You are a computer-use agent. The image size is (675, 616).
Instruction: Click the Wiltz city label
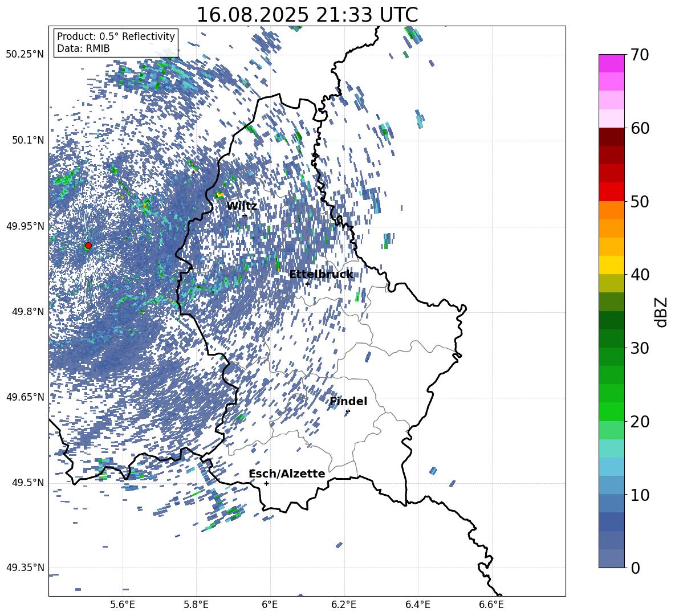click(x=242, y=206)
